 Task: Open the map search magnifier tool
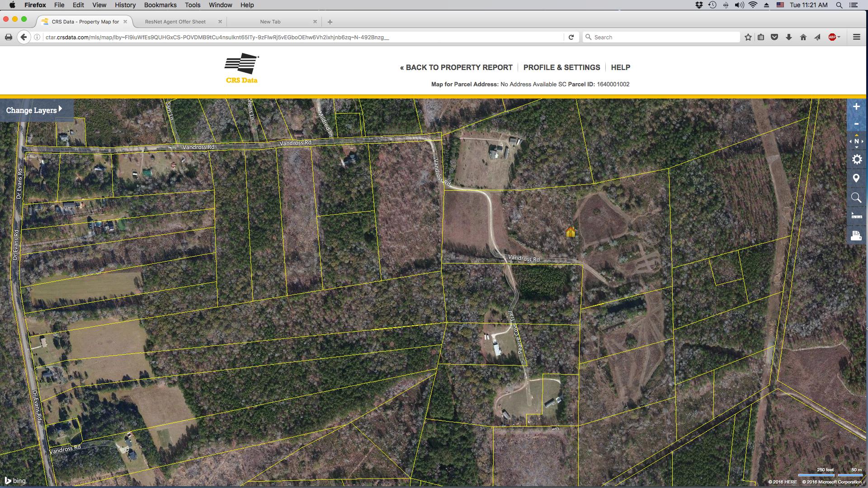click(x=856, y=197)
